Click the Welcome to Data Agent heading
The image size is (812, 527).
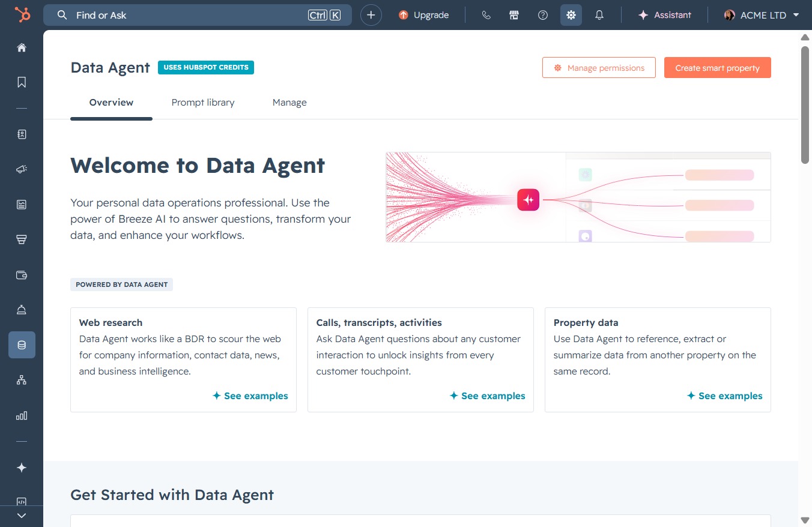(x=198, y=165)
